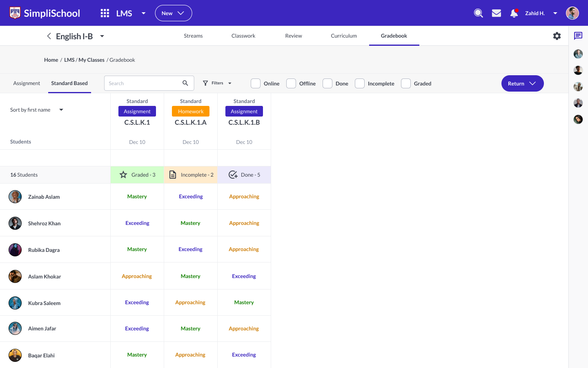Open the apps grid icon
The image size is (588, 368).
(105, 13)
